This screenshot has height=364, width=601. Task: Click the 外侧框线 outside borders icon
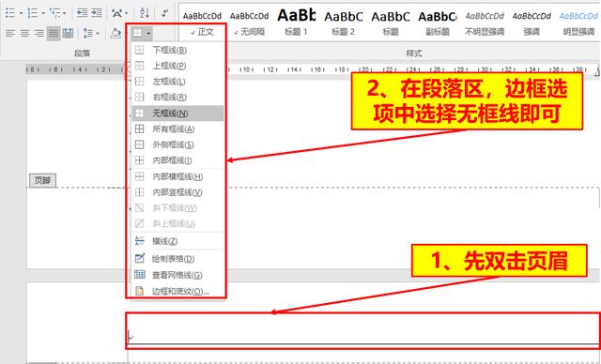pyautogui.click(x=140, y=144)
